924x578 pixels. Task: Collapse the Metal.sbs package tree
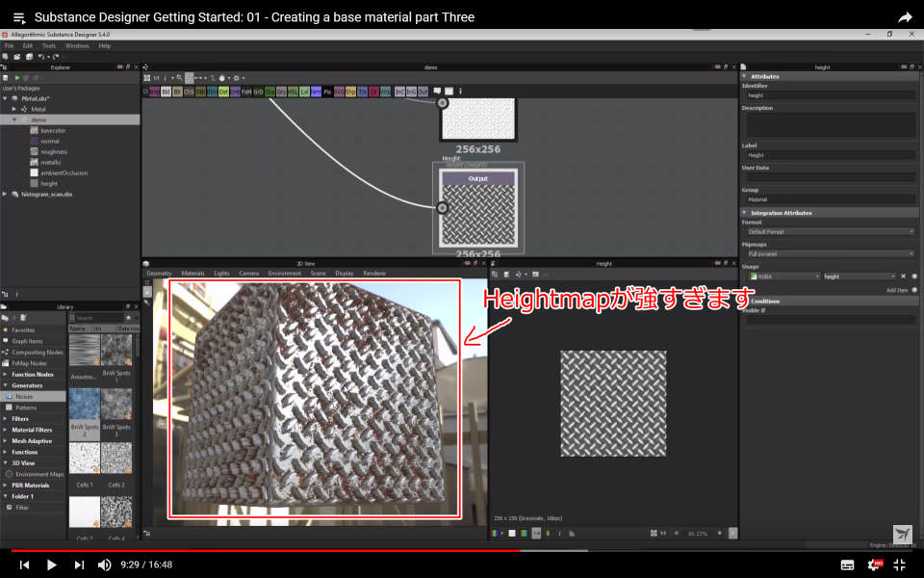[x=6, y=98]
